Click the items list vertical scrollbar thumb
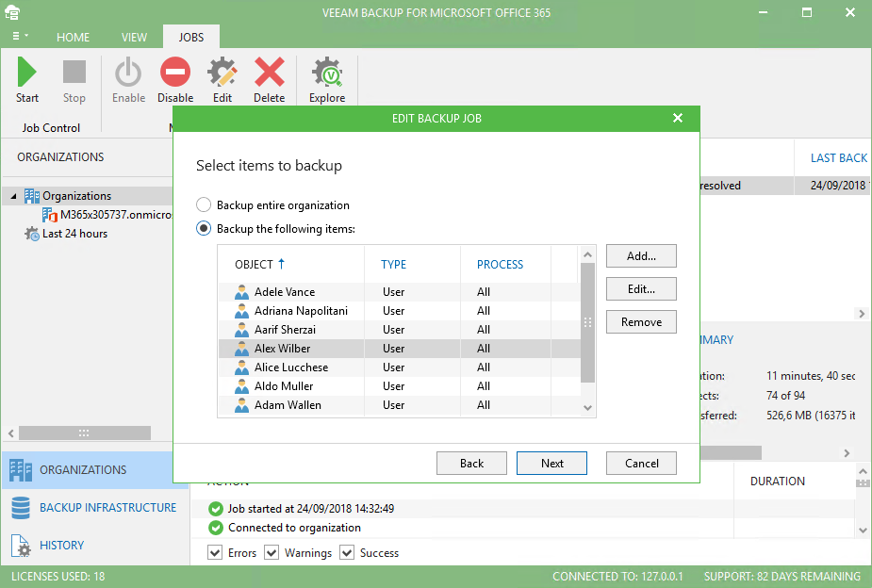872x588 pixels. pyautogui.click(x=588, y=322)
